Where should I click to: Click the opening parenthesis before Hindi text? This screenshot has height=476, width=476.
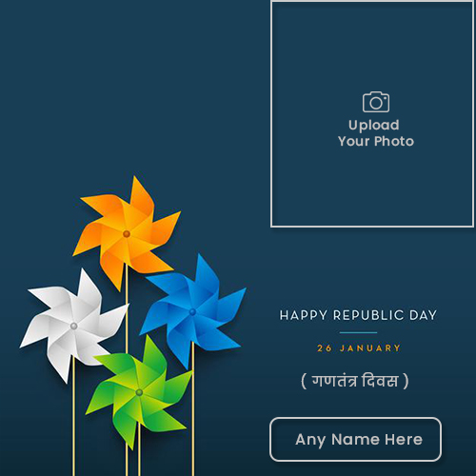304,381
